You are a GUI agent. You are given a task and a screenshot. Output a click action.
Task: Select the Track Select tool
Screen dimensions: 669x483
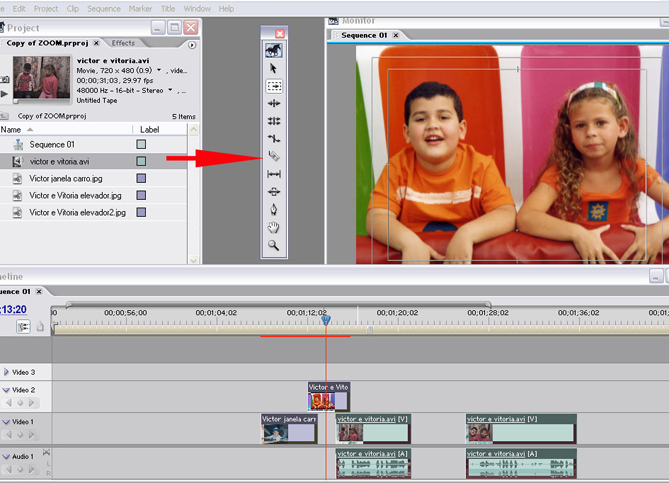[x=273, y=86]
